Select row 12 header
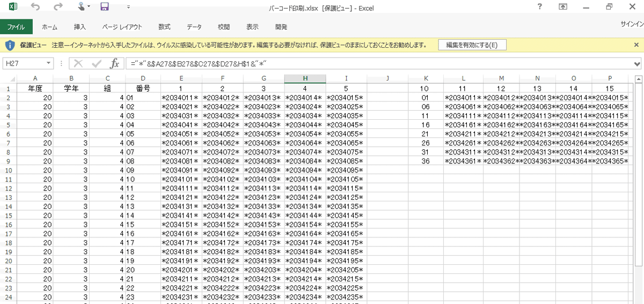644x304 pixels. tap(9, 188)
